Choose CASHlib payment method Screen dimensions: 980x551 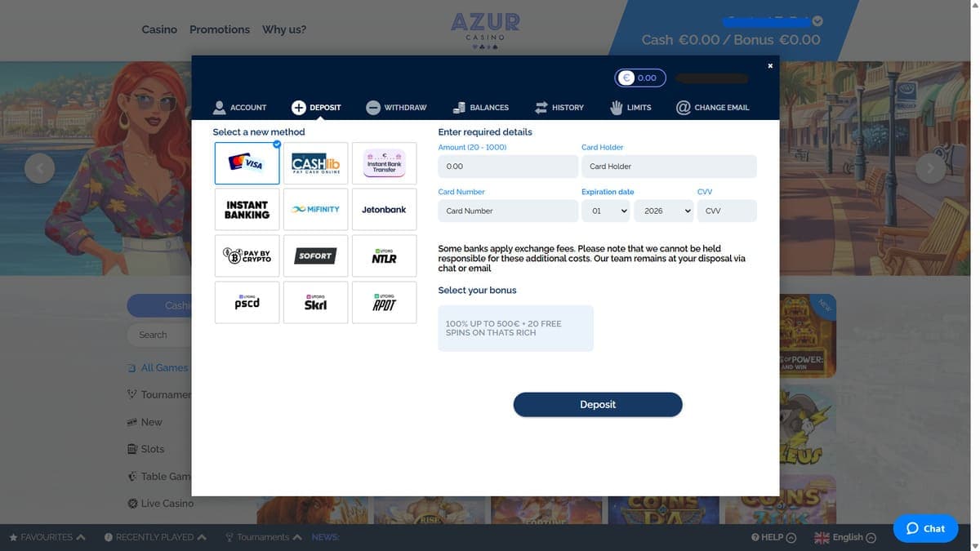316,163
